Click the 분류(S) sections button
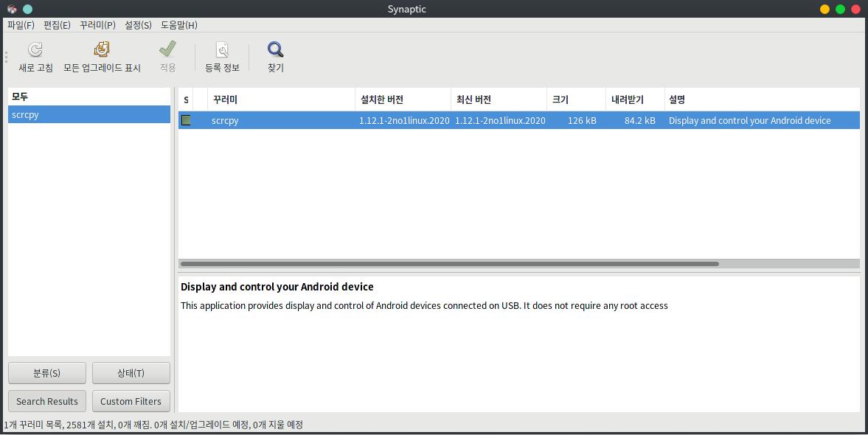 pyautogui.click(x=47, y=373)
